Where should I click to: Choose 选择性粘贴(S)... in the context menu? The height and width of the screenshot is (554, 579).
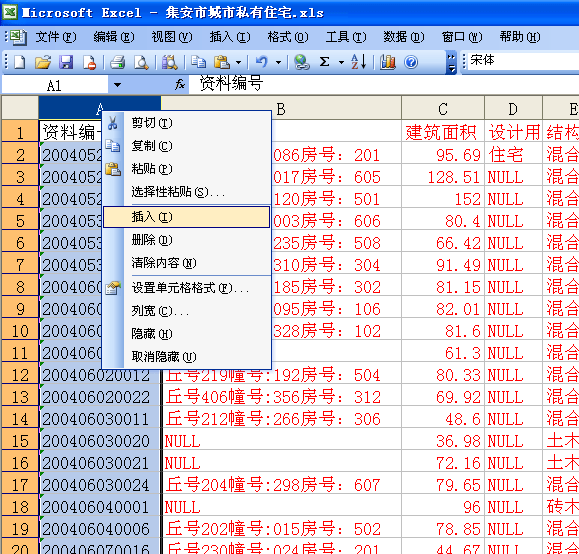186,192
